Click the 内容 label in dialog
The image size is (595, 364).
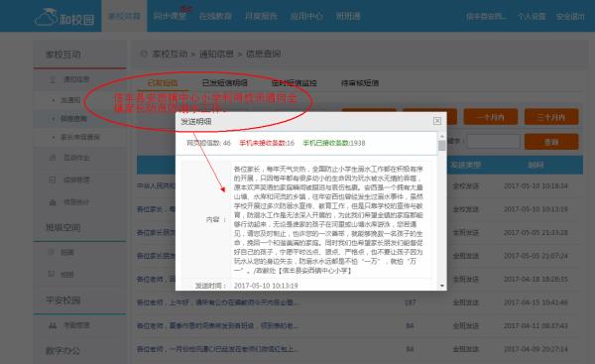pyautogui.click(x=216, y=219)
